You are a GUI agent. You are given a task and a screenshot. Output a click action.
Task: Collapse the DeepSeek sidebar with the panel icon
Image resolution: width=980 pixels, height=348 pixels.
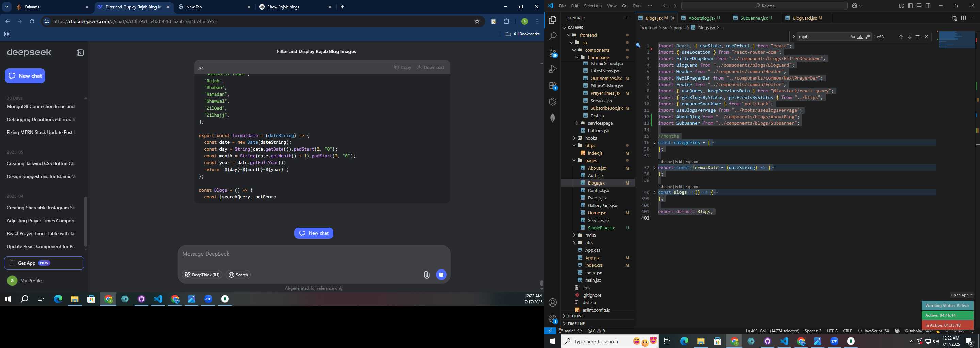80,53
